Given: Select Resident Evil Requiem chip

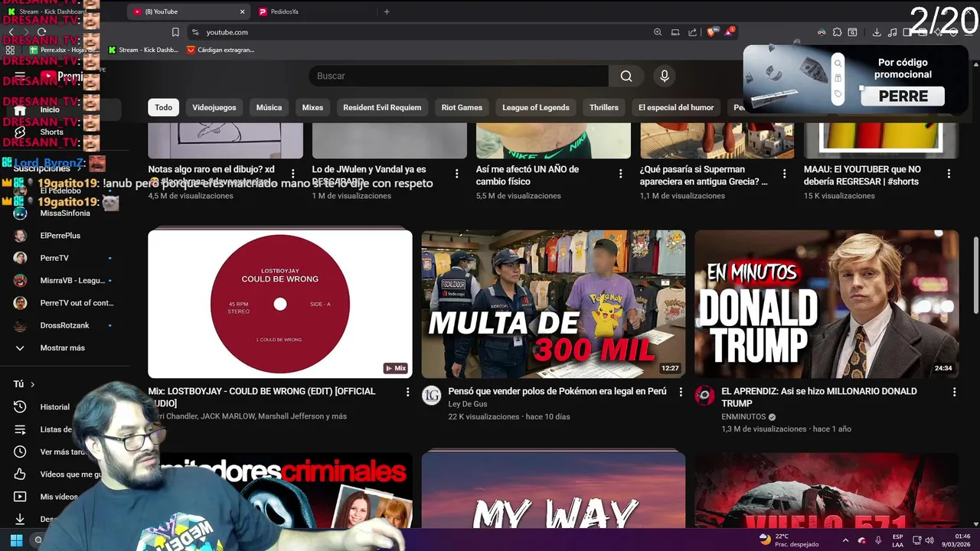Looking at the screenshot, I should 382,107.
